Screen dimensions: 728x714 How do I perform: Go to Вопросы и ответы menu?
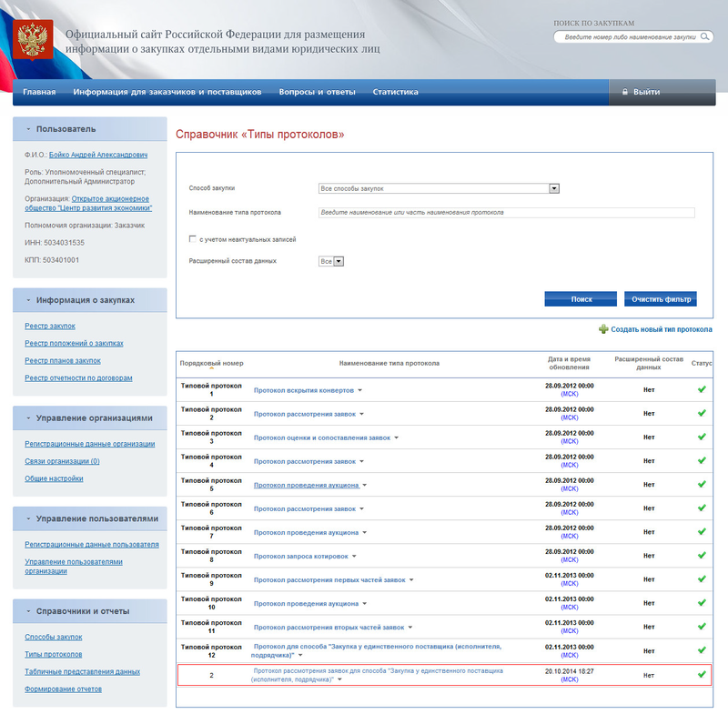pyautogui.click(x=317, y=92)
